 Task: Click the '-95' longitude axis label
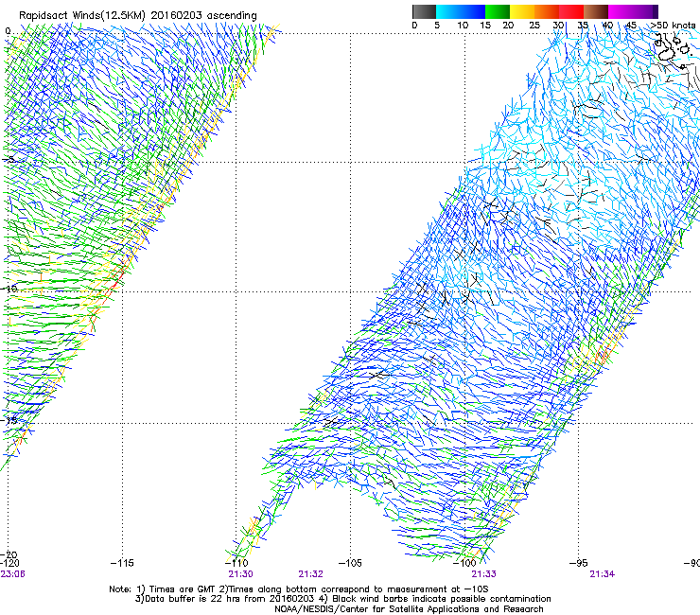click(x=579, y=563)
